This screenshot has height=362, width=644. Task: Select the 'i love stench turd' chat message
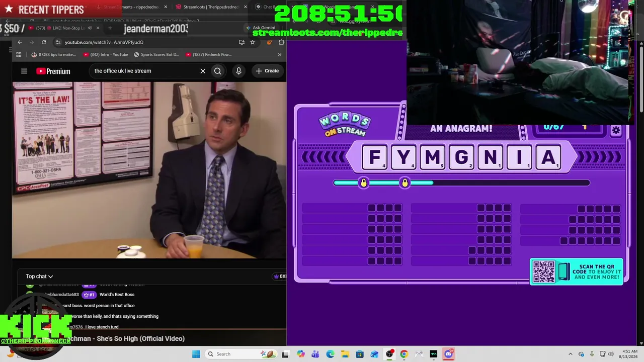[102, 327]
